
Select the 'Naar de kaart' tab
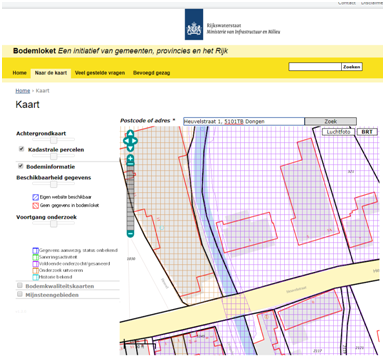coord(51,73)
